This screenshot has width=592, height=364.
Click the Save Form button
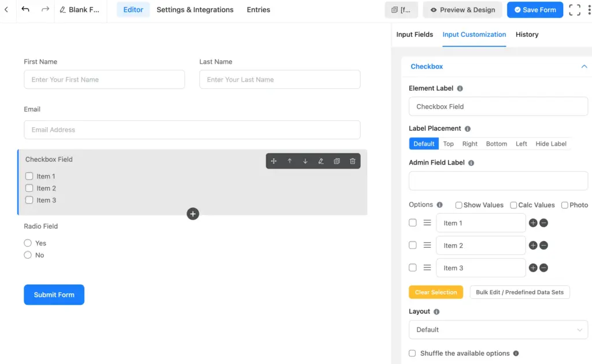535,9
